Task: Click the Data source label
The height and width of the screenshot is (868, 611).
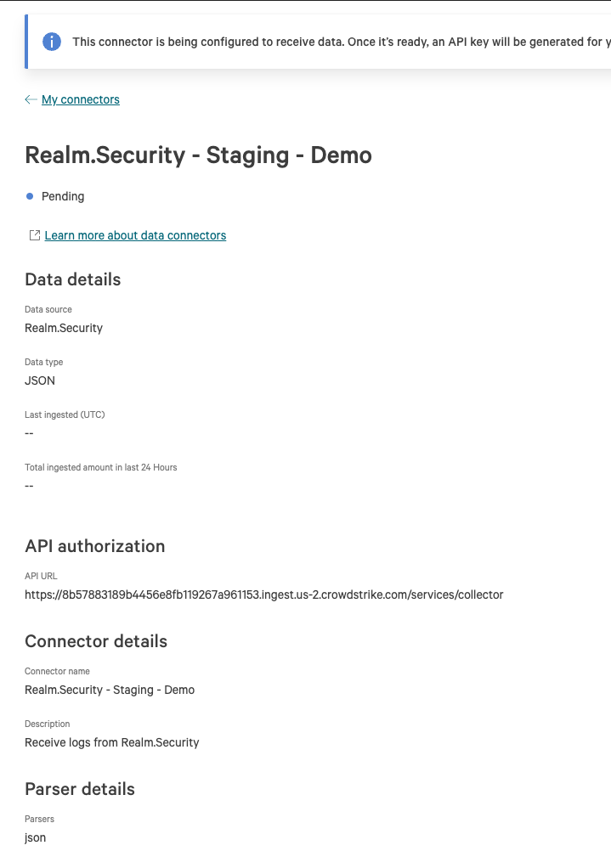Action: [x=48, y=309]
